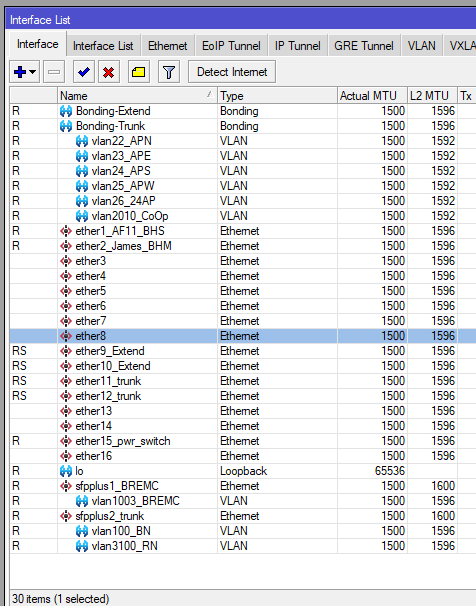Click the lo loopback interface icon
Viewport: 476px width, 606px height.
click(x=66, y=471)
